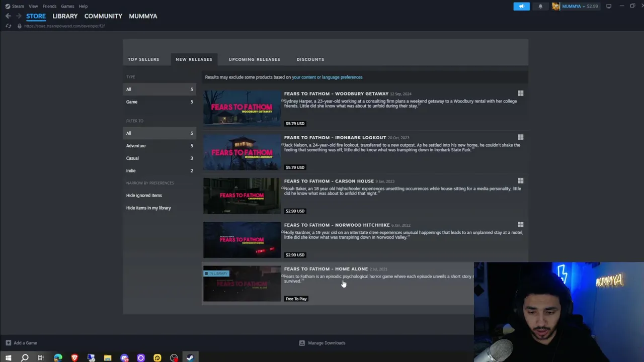The image size is (644, 362).
Task: Click the Steam logo in menu bar
Action: pyautogui.click(x=8, y=6)
